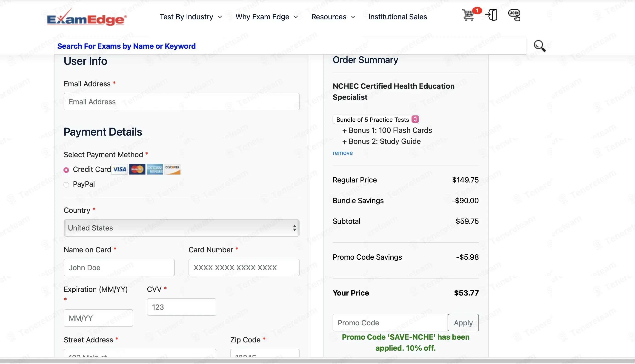
Task: Click the Institutional Sales link
Action: click(398, 17)
